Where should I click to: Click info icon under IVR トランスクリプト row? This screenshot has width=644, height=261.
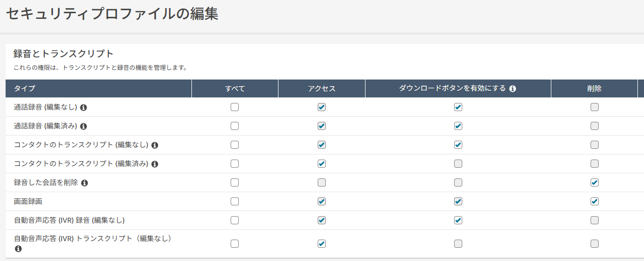(x=18, y=249)
